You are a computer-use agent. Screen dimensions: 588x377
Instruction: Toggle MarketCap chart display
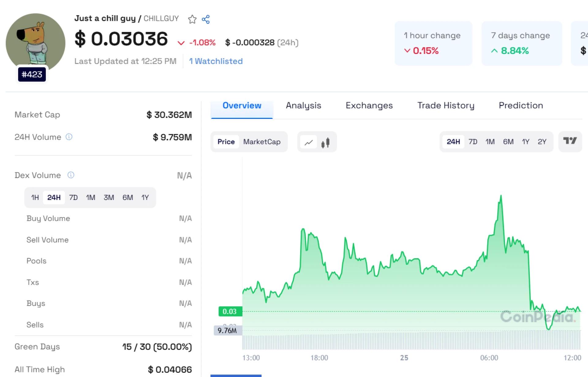[262, 142]
